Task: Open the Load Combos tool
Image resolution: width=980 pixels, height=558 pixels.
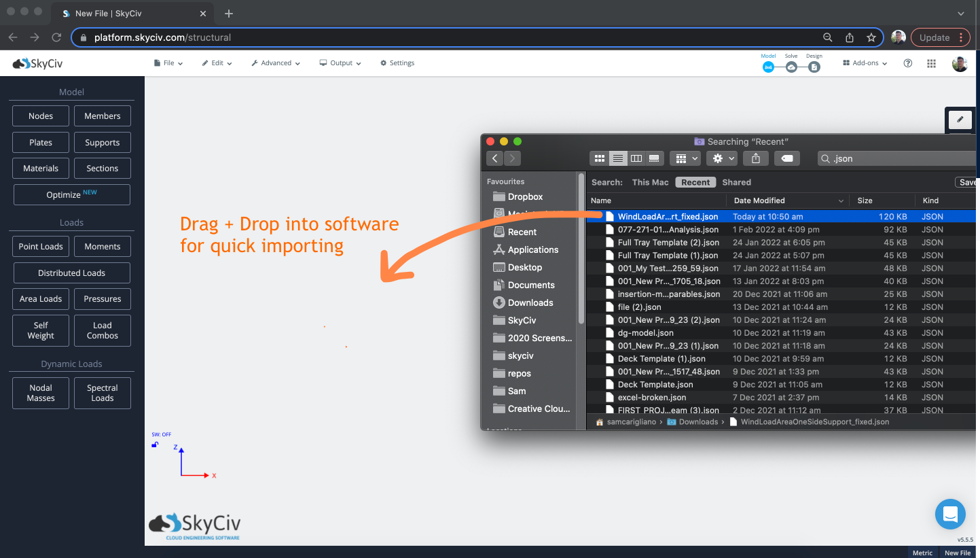Action: 102,330
